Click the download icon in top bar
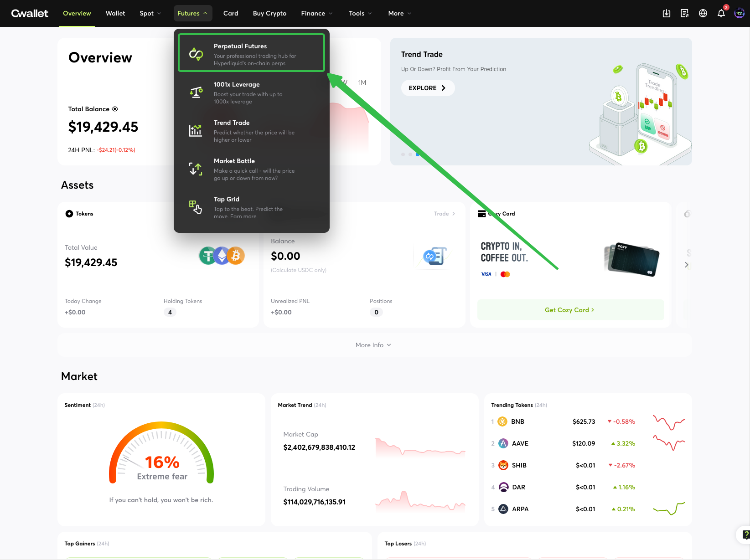Image resolution: width=750 pixels, height=560 pixels. [x=666, y=13]
